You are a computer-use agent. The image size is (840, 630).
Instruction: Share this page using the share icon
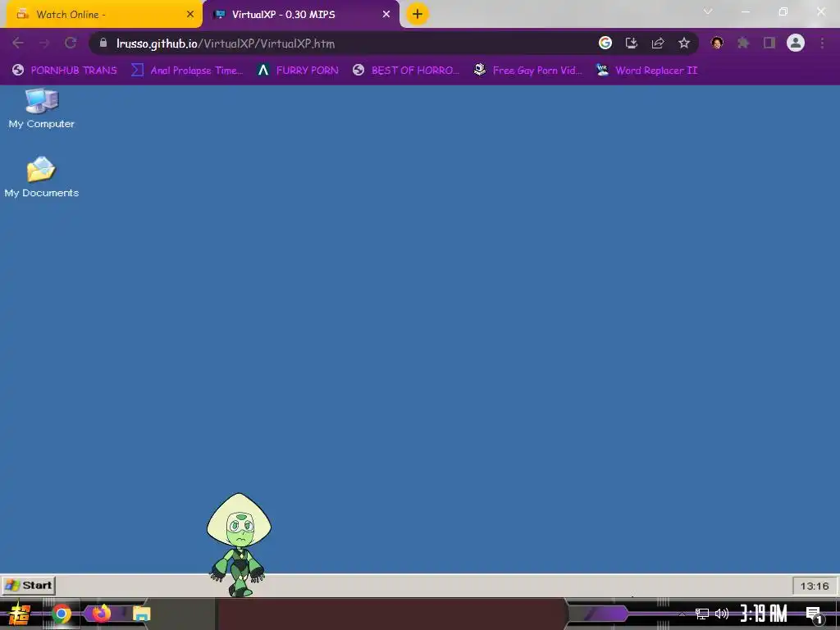point(658,43)
